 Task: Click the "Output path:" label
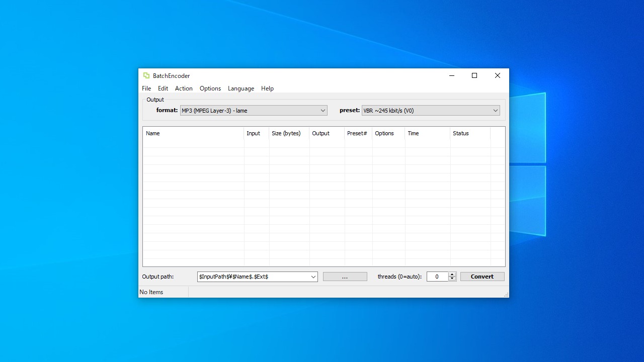158,277
